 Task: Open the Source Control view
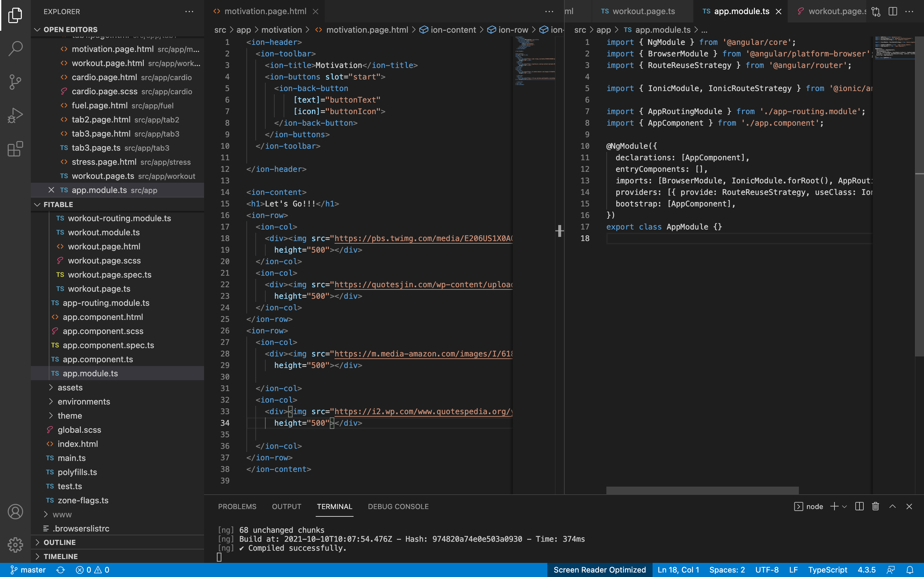(15, 82)
